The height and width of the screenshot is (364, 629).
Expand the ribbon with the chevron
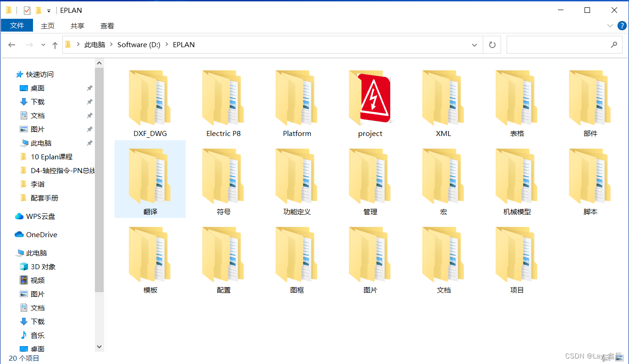610,26
